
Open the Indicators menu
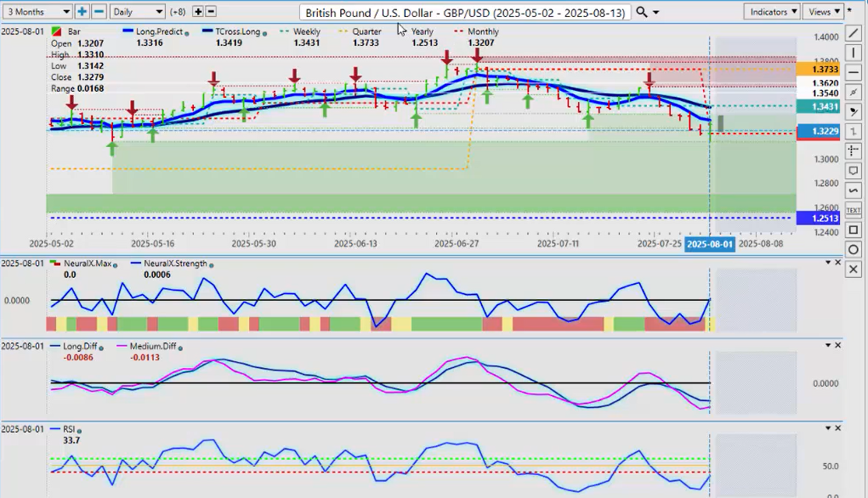tap(771, 12)
